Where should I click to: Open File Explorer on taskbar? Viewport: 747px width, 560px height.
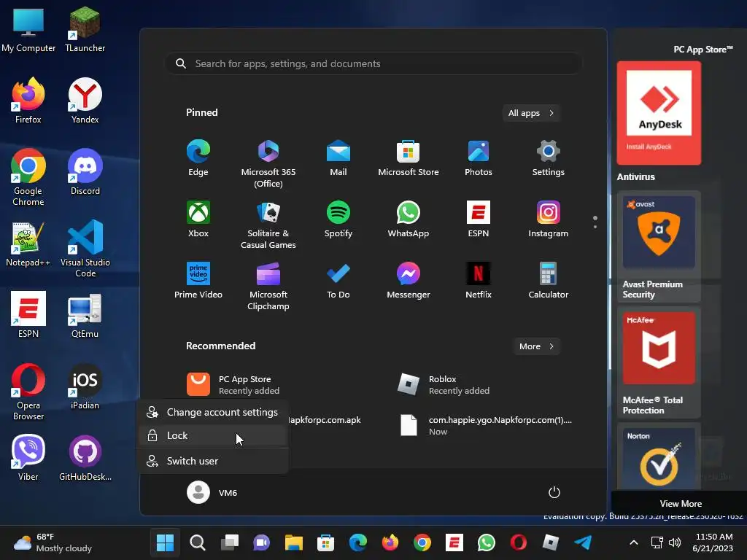(x=293, y=542)
